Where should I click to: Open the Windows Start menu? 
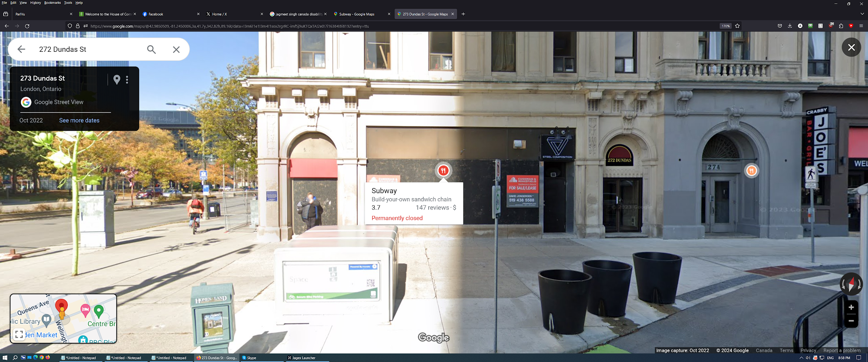5,358
